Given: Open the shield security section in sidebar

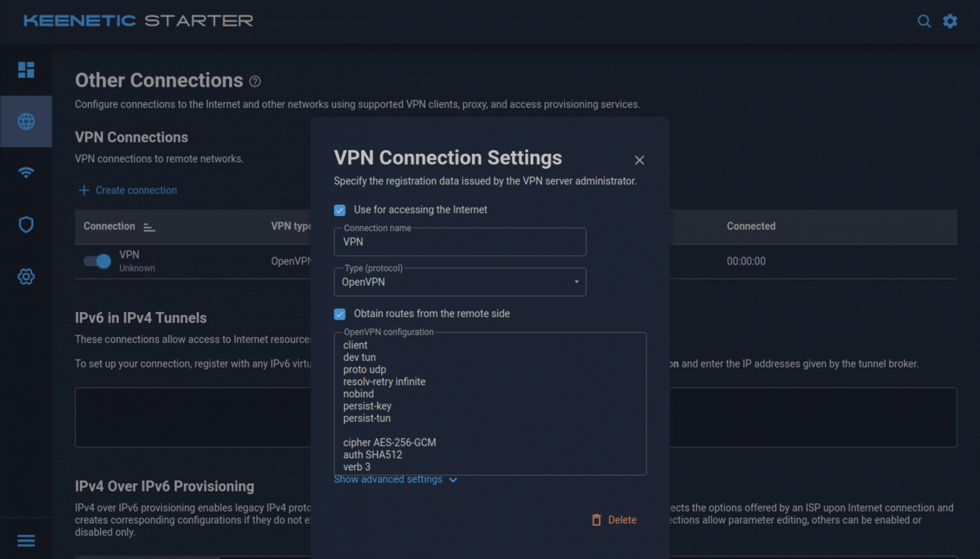Looking at the screenshot, I should coord(26,224).
